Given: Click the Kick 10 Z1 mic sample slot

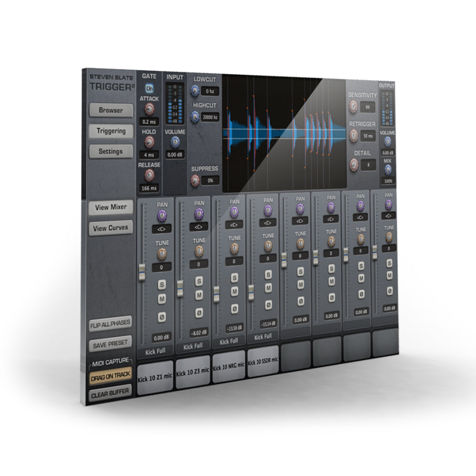Looking at the screenshot, I should [155, 378].
